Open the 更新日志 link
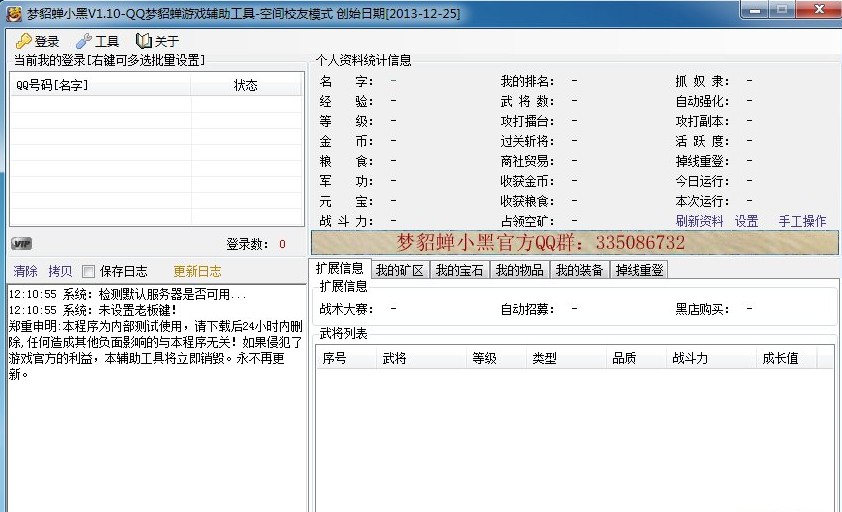The width and height of the screenshot is (842, 512). pos(197,271)
